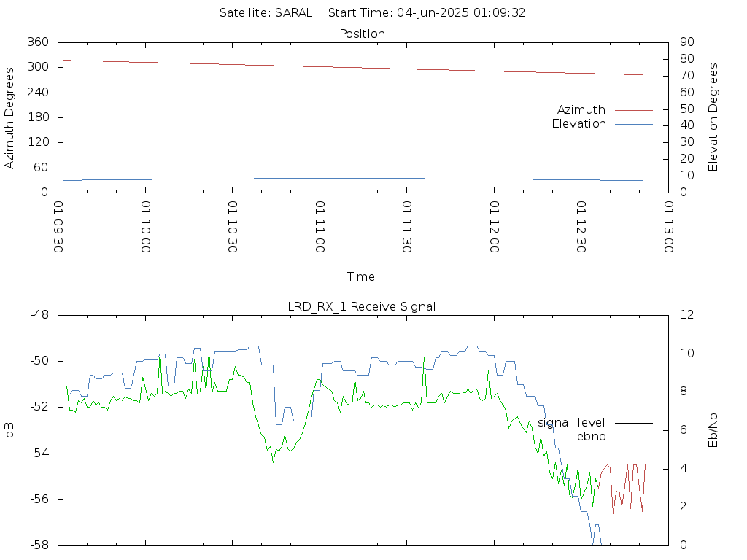Click the "50" elevation axis tick
The height and width of the screenshot is (560, 747).
pyautogui.click(x=687, y=109)
